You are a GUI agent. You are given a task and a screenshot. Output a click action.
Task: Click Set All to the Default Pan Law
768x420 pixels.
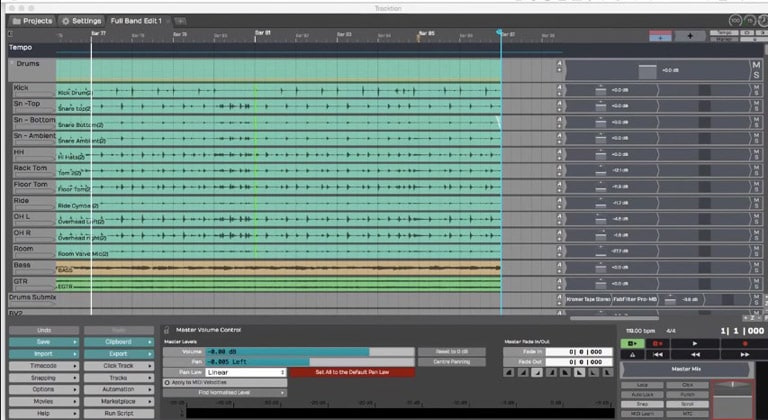point(351,372)
